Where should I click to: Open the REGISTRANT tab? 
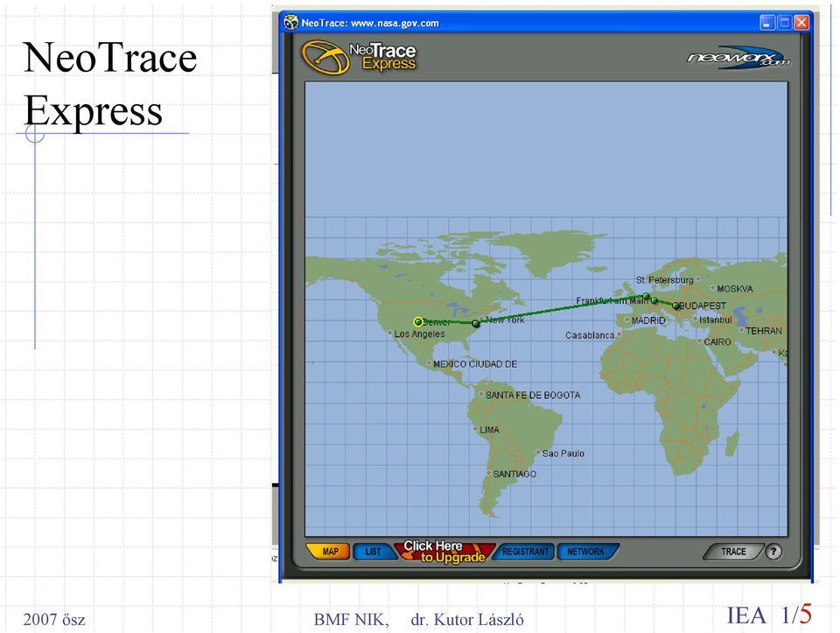524,552
